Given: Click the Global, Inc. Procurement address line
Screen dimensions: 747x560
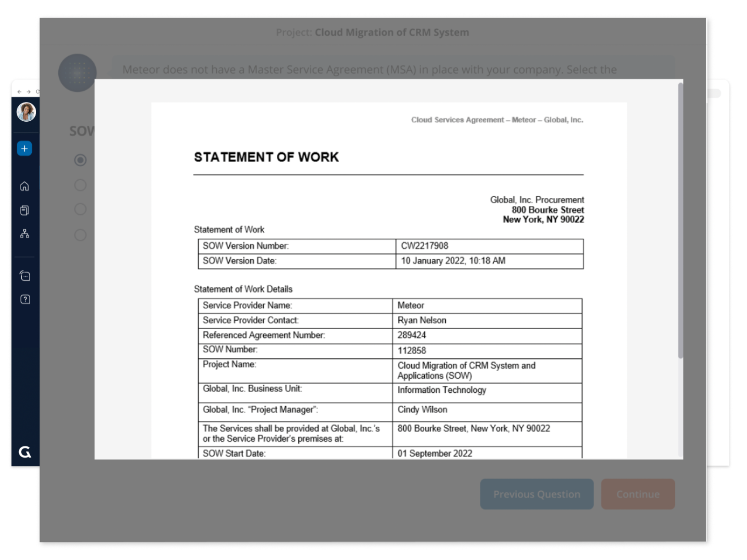Looking at the screenshot, I should pyautogui.click(x=537, y=200).
